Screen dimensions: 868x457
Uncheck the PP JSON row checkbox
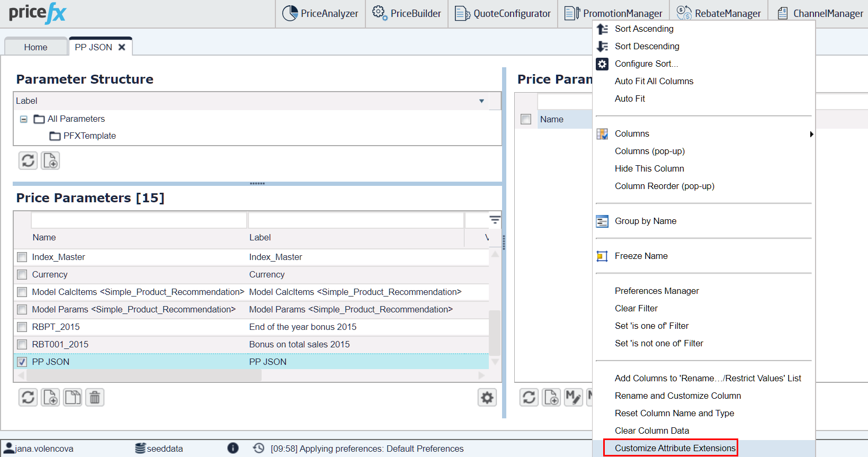click(x=22, y=362)
